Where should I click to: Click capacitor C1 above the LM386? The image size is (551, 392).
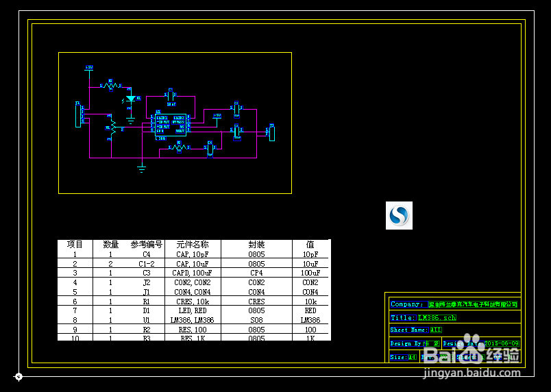(171, 96)
